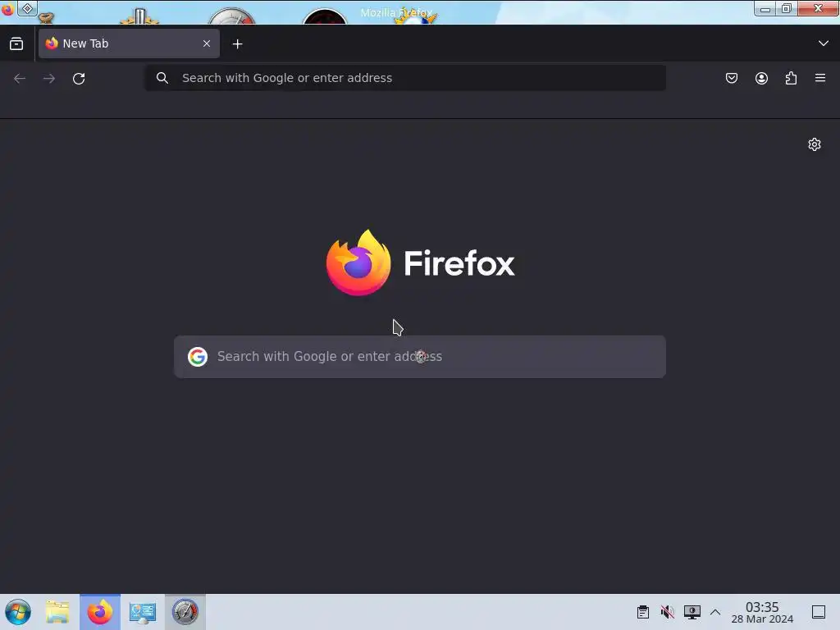The height and width of the screenshot is (630, 840).
Task: Open the gauge app in taskbar
Action: pyautogui.click(x=185, y=612)
